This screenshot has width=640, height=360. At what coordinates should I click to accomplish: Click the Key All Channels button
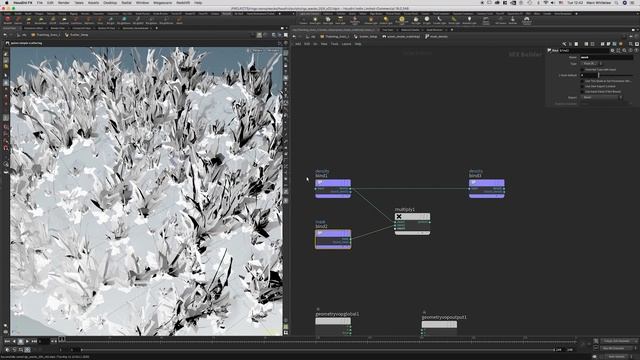pos(617,348)
